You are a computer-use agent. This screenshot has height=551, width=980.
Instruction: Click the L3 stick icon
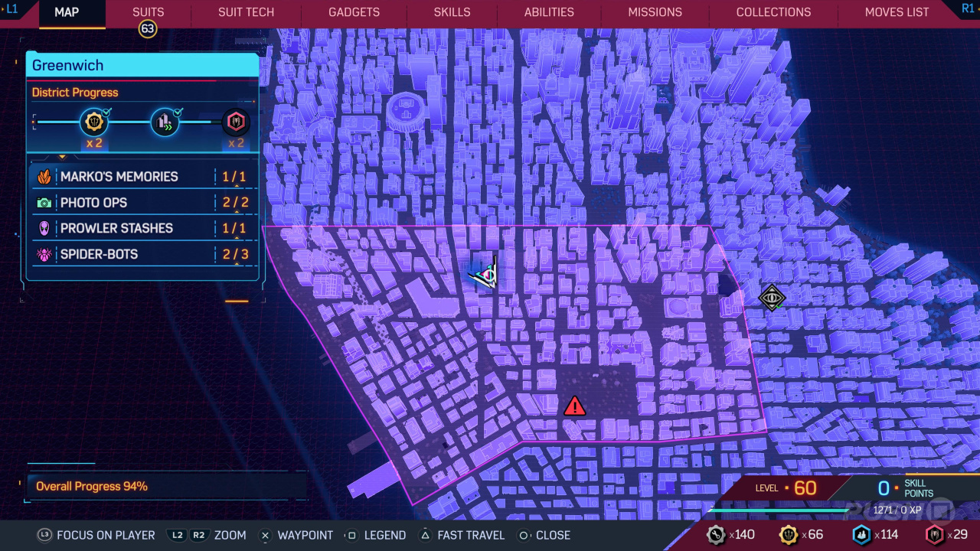(x=44, y=535)
